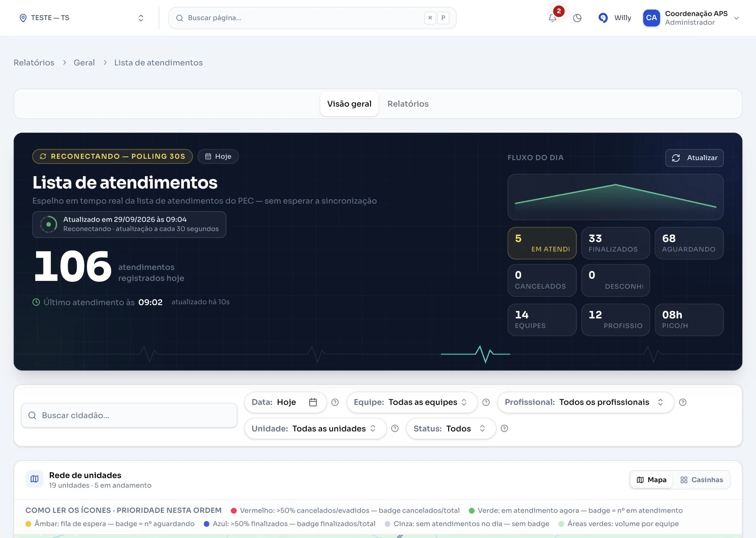This screenshot has height=538, width=756.
Task: Click the reconnecting sync icon in the polling badge
Action: [x=43, y=156]
